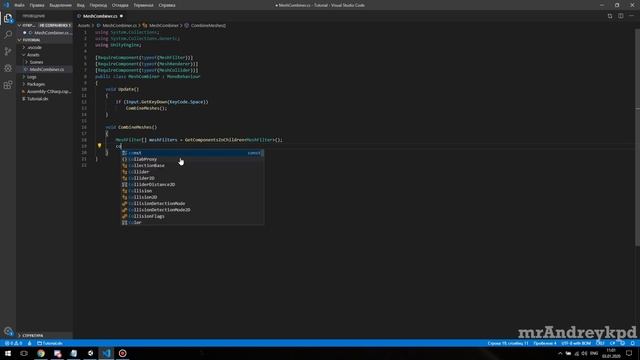Viewport: 640px width, 360px height.
Task: Click the Spaces: 4 indentation status entry
Action: click(x=545, y=343)
